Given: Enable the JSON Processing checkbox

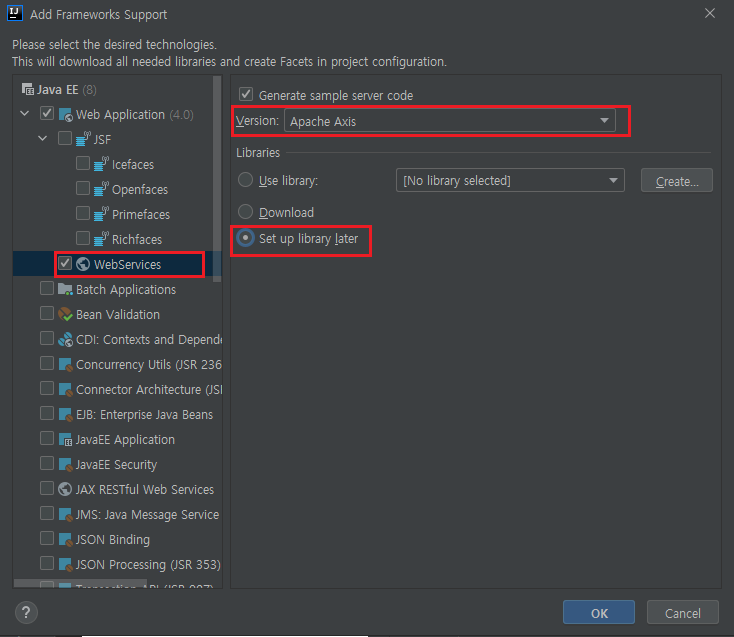Looking at the screenshot, I should (x=47, y=564).
